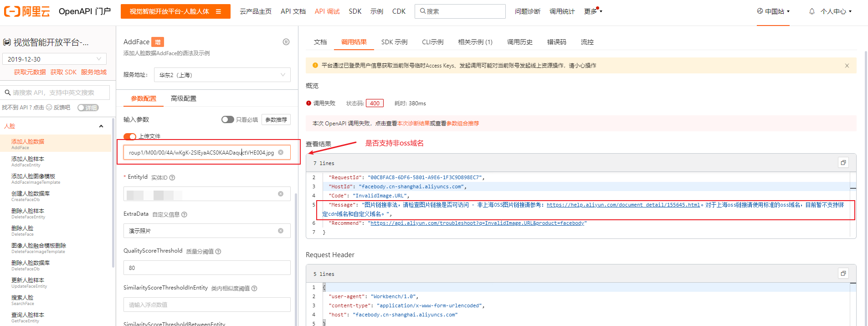
Task: Toggle the 详细 switch in the sidebar
Action: 88,108
